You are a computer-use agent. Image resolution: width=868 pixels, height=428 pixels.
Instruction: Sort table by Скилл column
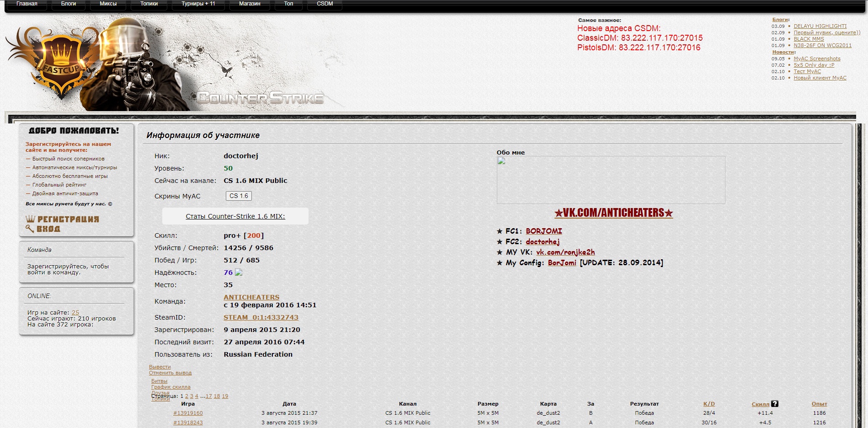point(761,404)
